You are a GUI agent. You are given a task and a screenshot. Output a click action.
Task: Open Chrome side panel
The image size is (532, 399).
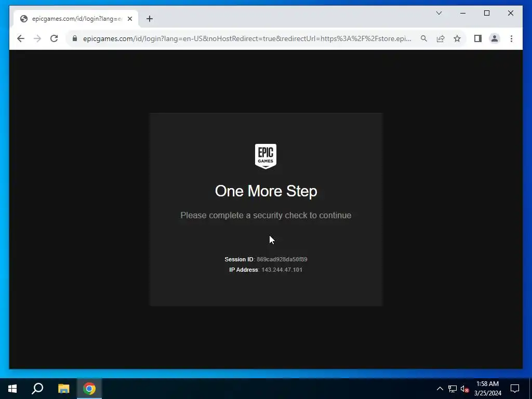(x=478, y=38)
